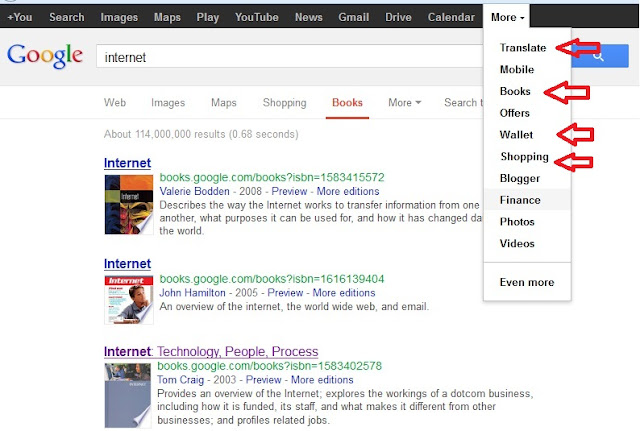
Task: Click the Valerie Bodden author link
Action: point(194,191)
